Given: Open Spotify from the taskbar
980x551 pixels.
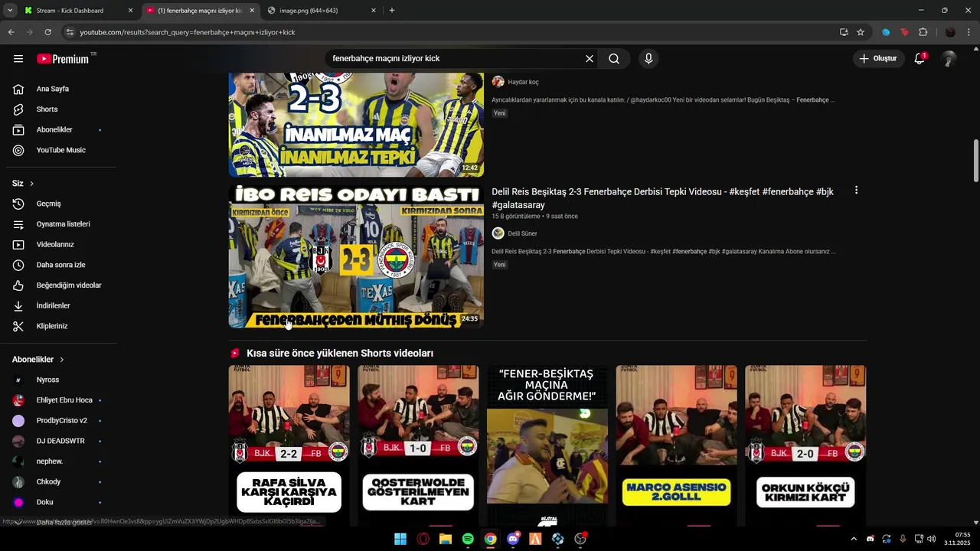Looking at the screenshot, I should pos(468,539).
